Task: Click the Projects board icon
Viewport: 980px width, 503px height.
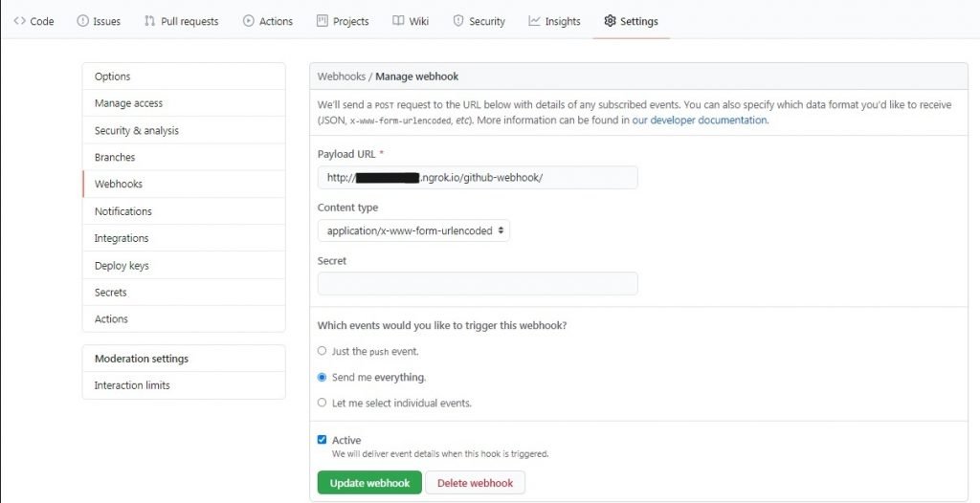Action: tap(323, 21)
